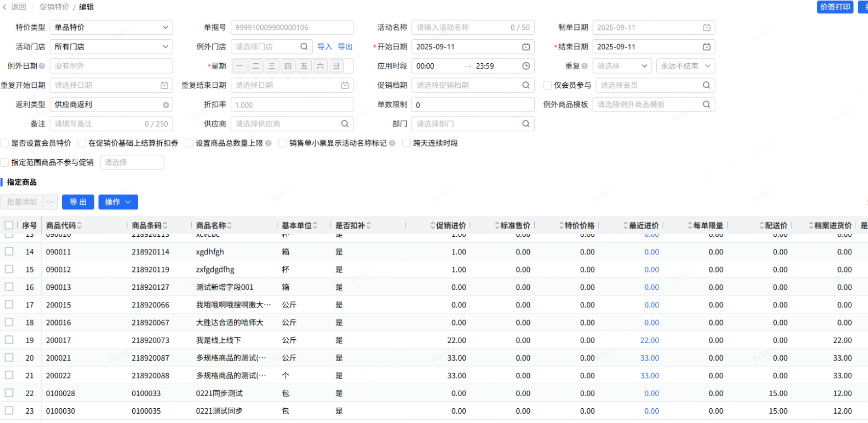Image resolution: width=868 pixels, height=423 pixels.
Task: Click the search icon in 促销档期 field
Action: pyautogui.click(x=526, y=85)
